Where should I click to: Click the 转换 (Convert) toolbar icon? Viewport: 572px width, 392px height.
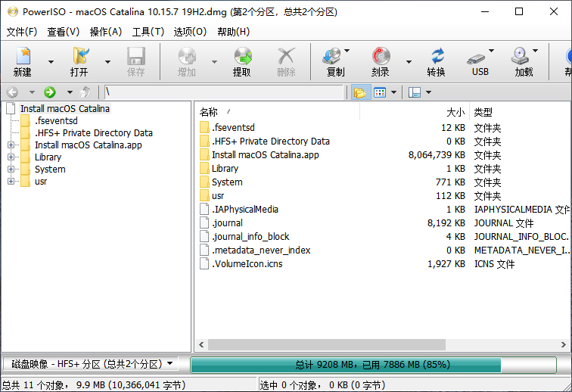pos(437,61)
